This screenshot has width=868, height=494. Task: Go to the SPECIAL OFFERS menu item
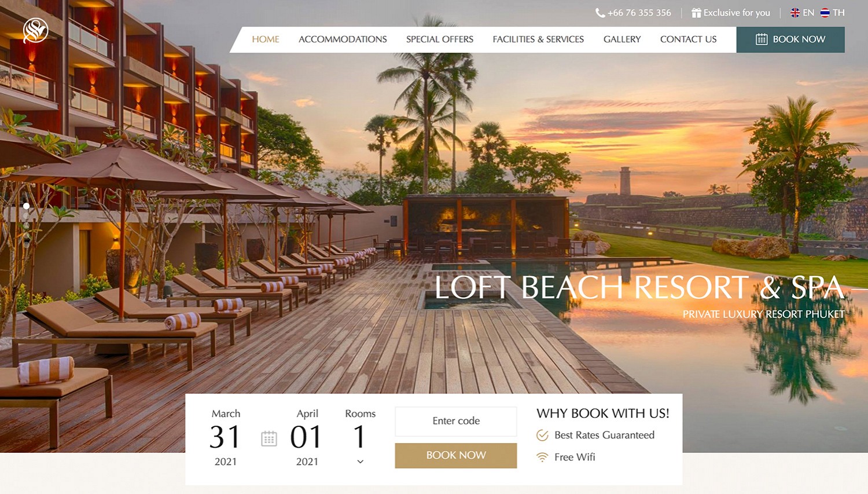point(440,39)
